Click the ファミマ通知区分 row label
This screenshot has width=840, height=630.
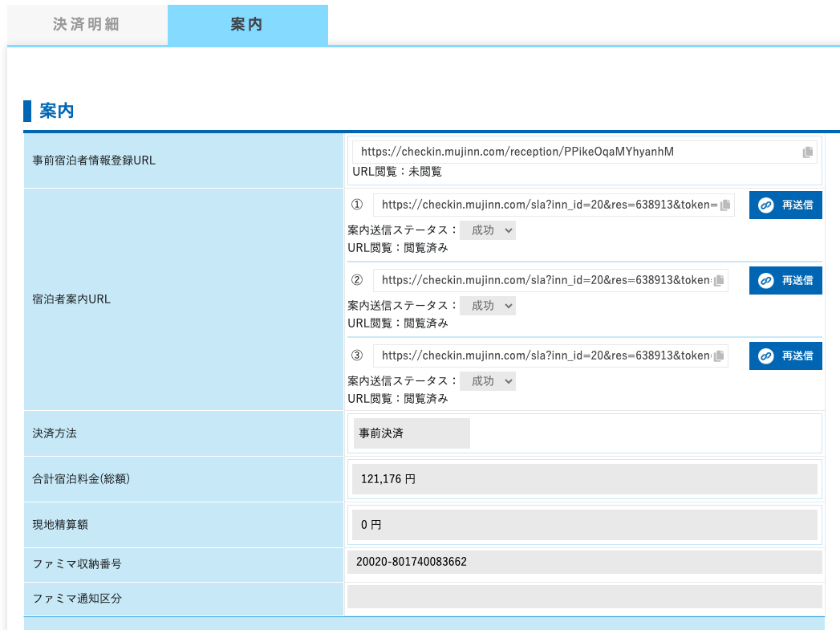point(76,599)
